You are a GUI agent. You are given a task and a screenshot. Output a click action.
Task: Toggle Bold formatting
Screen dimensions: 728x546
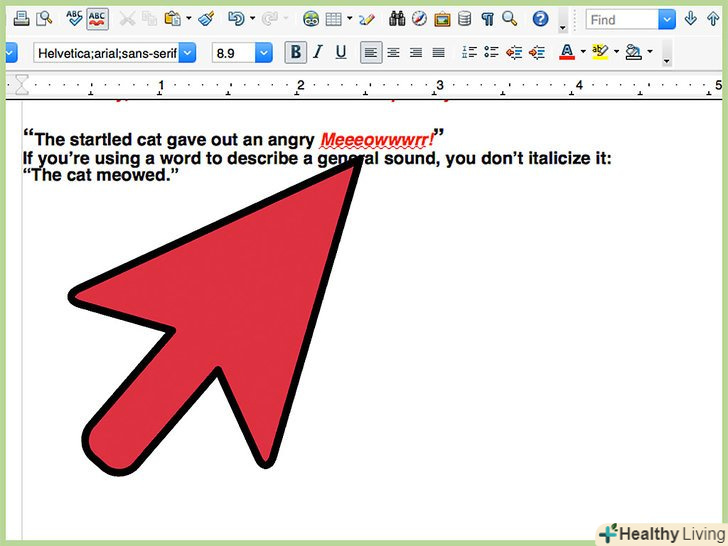296,52
